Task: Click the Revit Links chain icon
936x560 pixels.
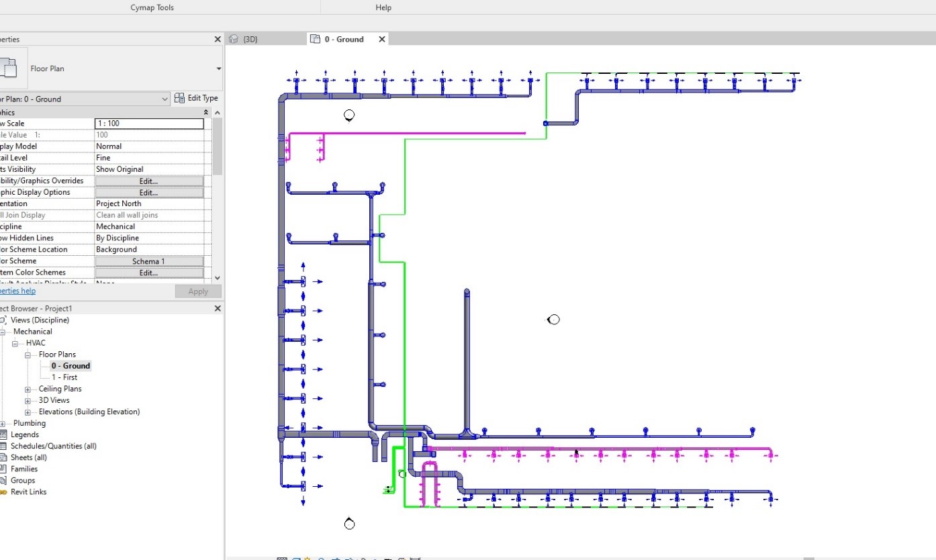Action: click(x=3, y=492)
